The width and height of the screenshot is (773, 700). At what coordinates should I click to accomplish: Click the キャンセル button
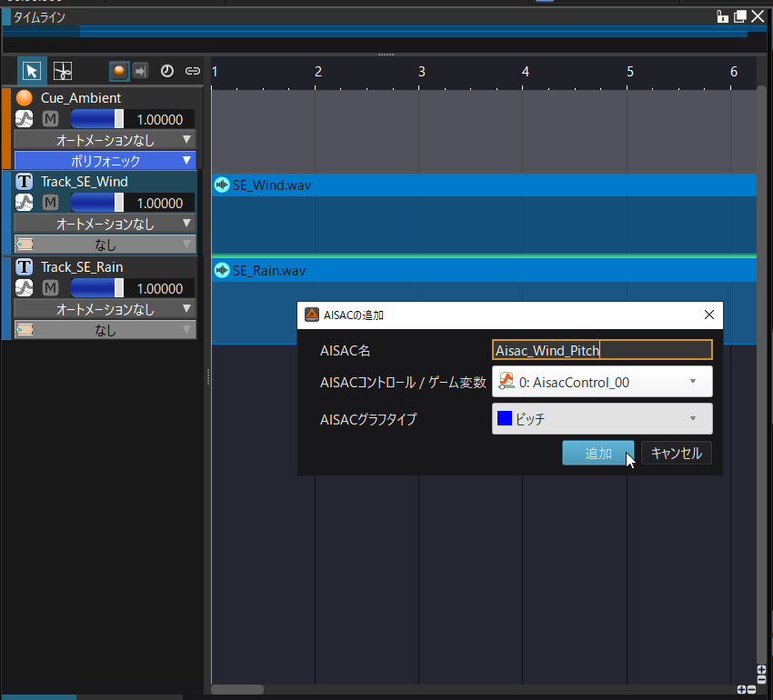(x=677, y=453)
